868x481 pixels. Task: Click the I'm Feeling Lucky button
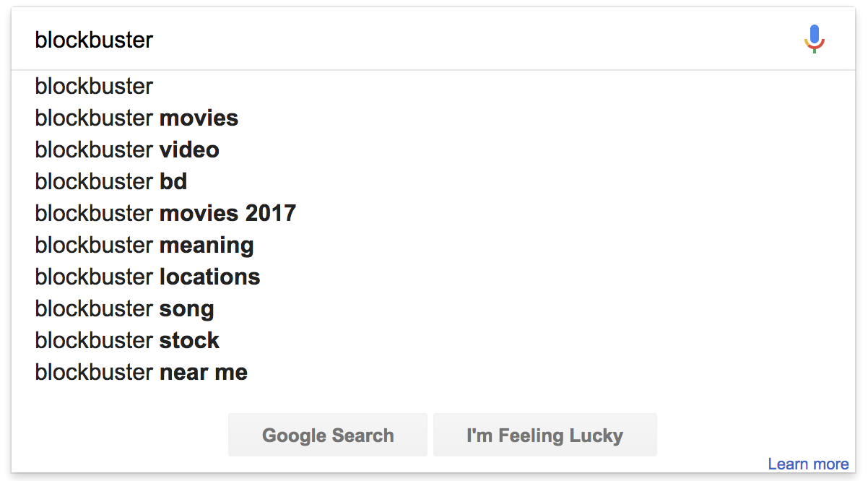[x=545, y=435]
